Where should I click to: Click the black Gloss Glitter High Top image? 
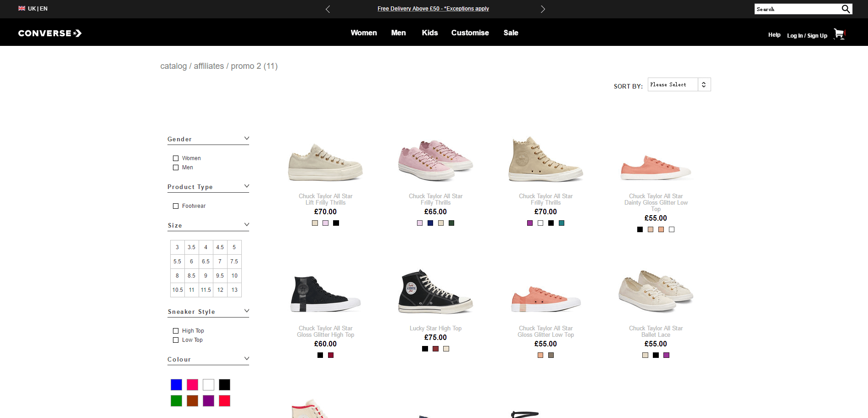pos(326,295)
